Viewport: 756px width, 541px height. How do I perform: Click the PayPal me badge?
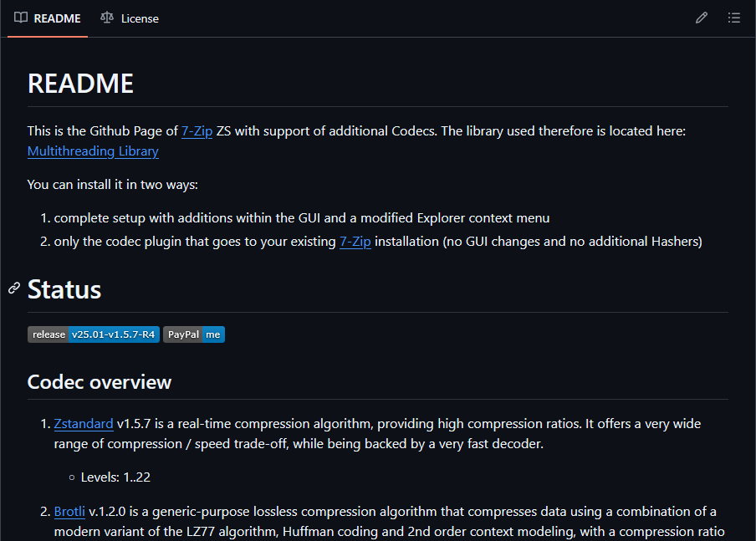pyautogui.click(x=194, y=334)
